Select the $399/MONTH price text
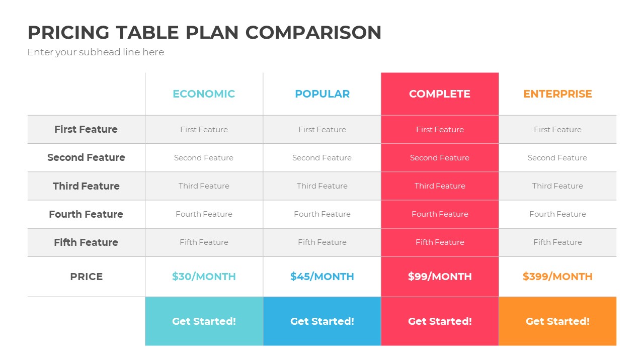The width and height of the screenshot is (644, 362). [557, 277]
